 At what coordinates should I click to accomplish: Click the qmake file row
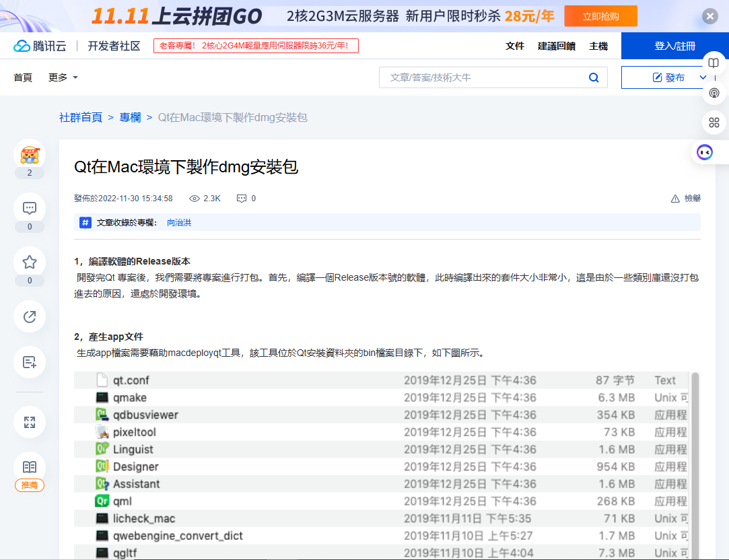(382, 397)
